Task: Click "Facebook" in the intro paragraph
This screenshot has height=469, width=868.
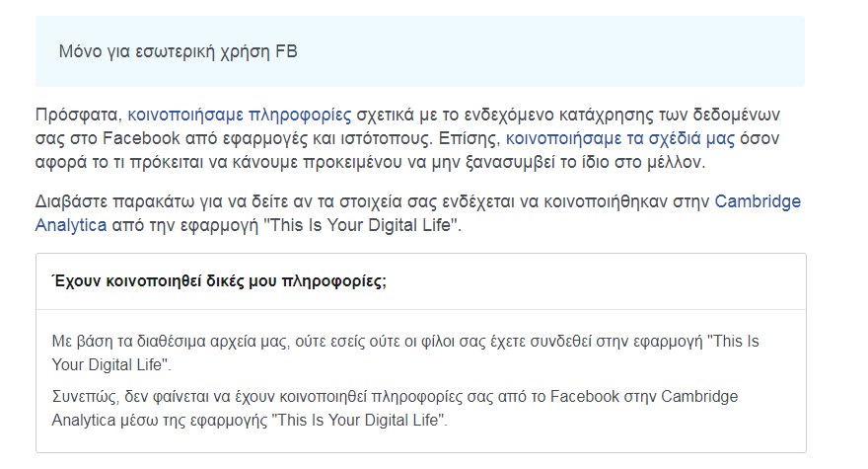Action: 142,138
